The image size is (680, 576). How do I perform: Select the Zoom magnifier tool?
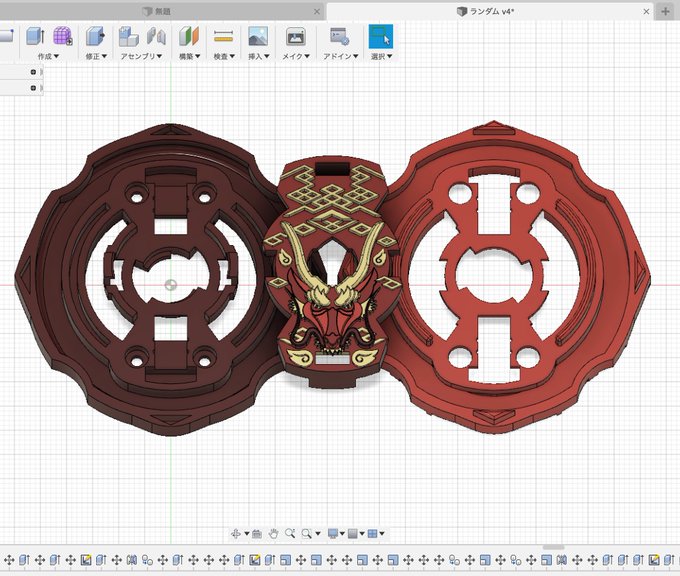coord(290,533)
